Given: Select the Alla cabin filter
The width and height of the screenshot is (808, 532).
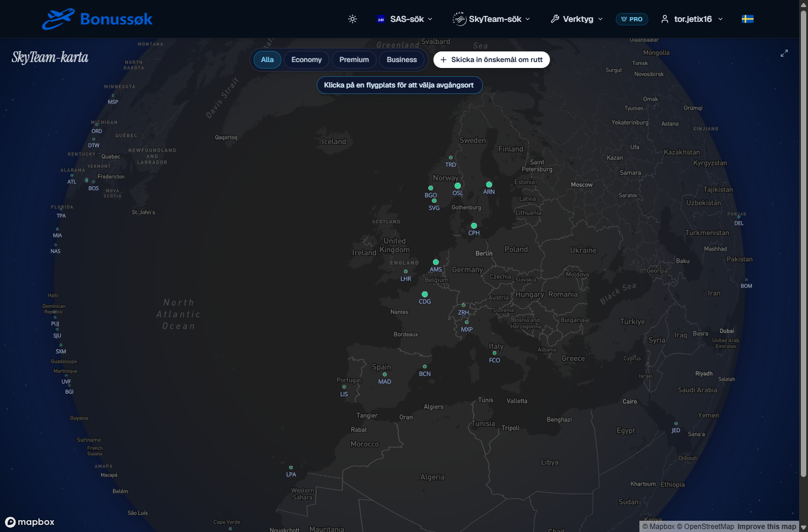Looking at the screenshot, I should (267, 60).
